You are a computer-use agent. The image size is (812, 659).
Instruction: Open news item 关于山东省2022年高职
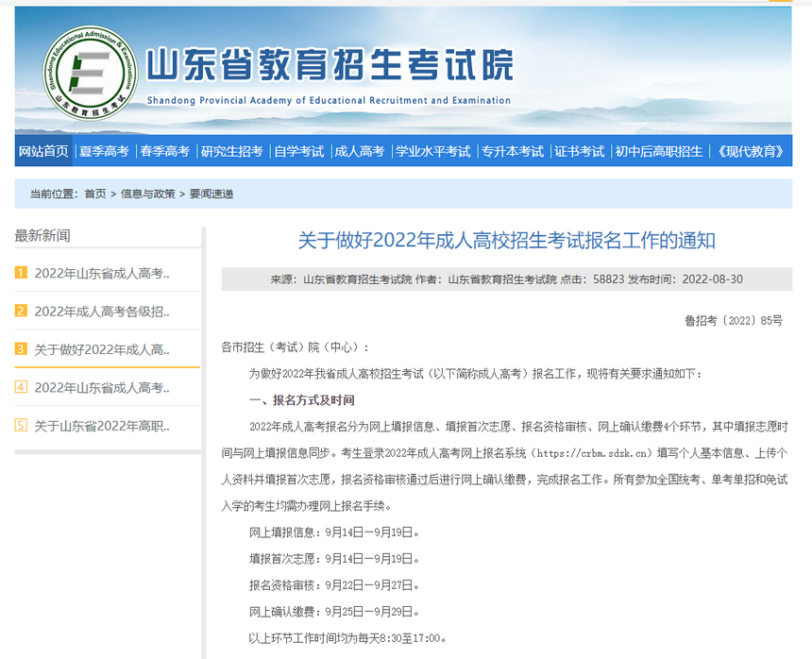[102, 426]
